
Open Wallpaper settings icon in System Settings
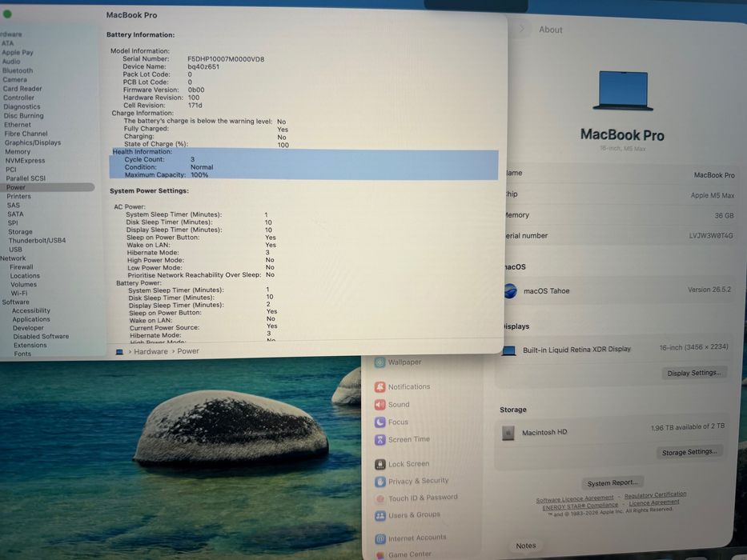tap(380, 362)
